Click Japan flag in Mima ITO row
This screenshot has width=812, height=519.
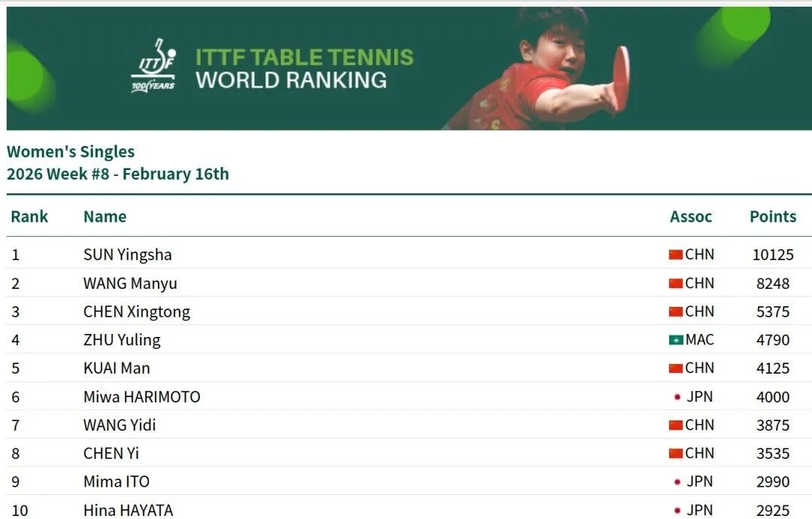coord(677,482)
